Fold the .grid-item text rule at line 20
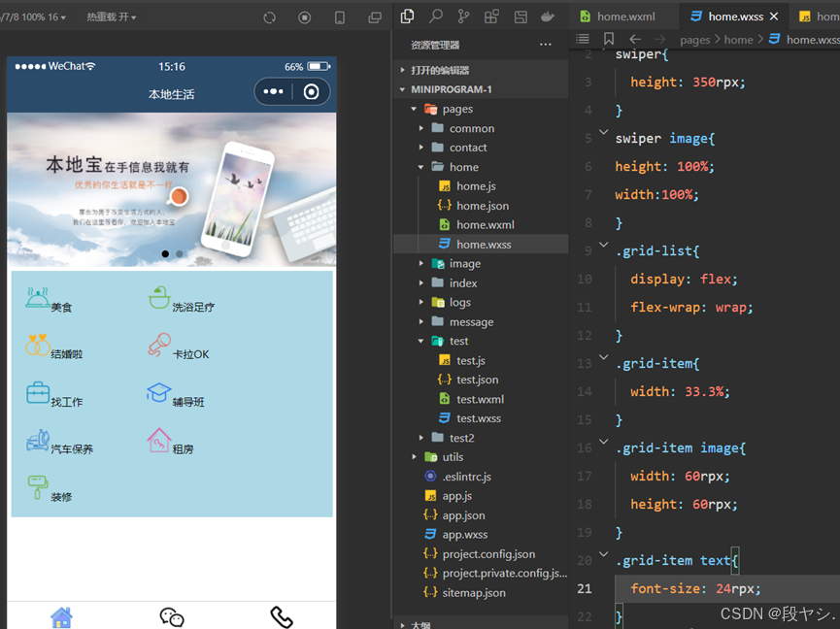This screenshot has width=840, height=629. coord(603,554)
